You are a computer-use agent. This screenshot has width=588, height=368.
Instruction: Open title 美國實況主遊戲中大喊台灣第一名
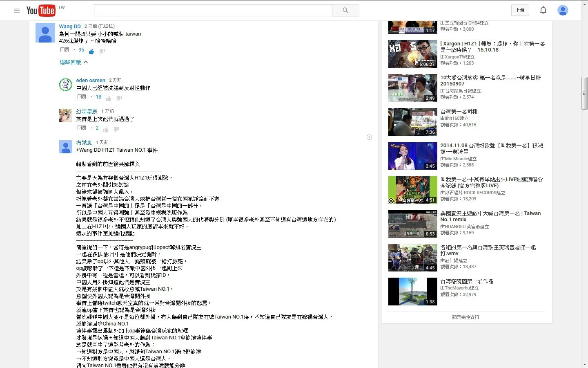[x=490, y=216]
